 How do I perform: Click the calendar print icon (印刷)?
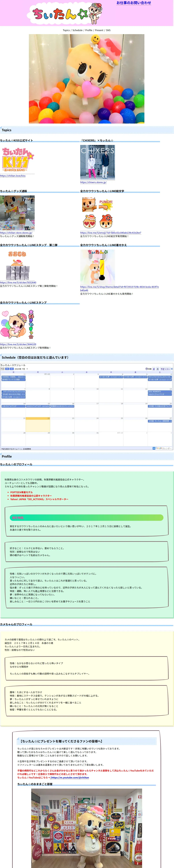148,369
